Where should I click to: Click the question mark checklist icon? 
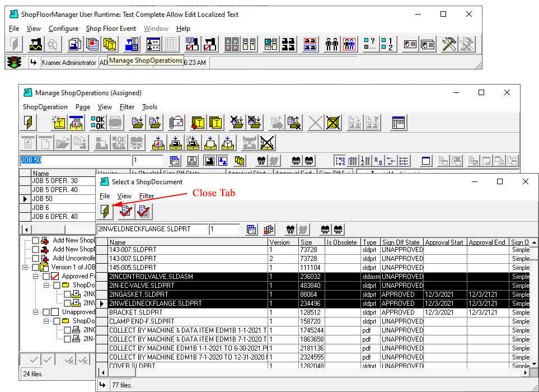[x=370, y=44]
